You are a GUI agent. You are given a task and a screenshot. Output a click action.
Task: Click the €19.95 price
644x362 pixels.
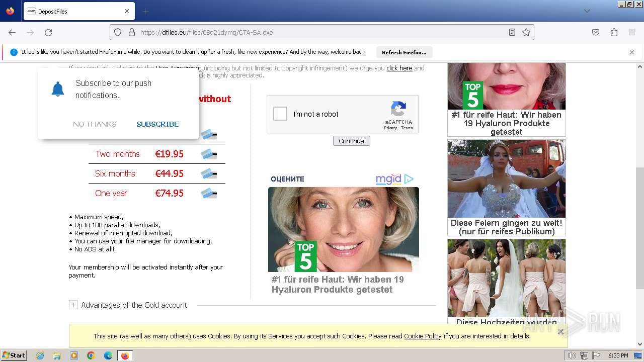[x=170, y=154]
